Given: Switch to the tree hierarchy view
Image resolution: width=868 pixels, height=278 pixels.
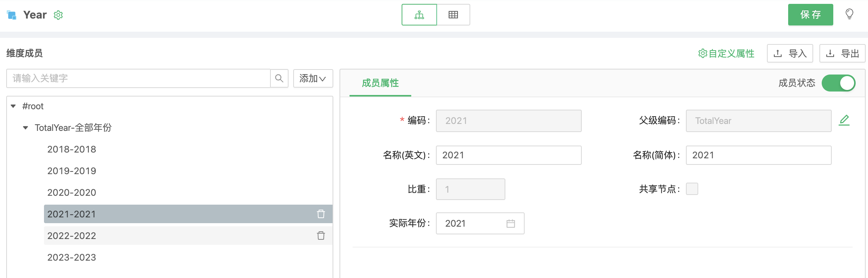Looking at the screenshot, I should pos(419,15).
